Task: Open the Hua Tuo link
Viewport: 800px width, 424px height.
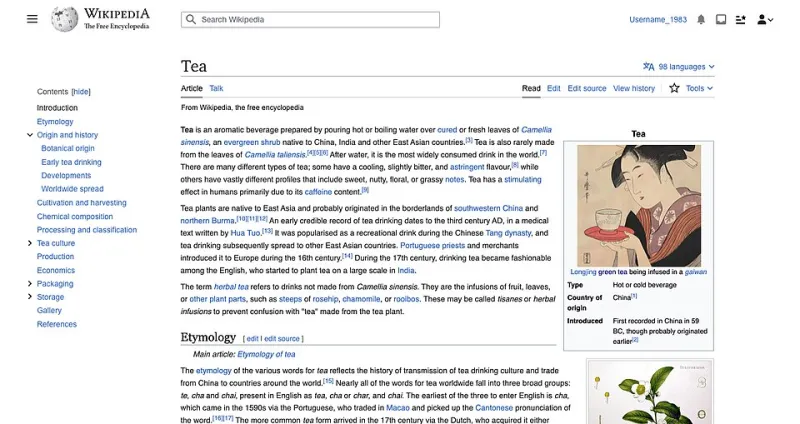Action: (x=245, y=233)
